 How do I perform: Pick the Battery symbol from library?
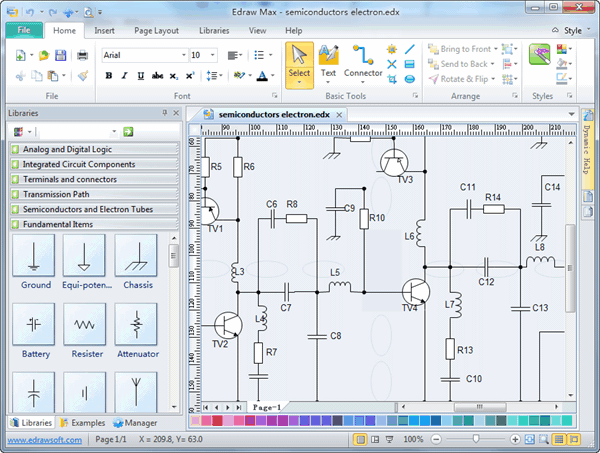pyautogui.click(x=36, y=326)
